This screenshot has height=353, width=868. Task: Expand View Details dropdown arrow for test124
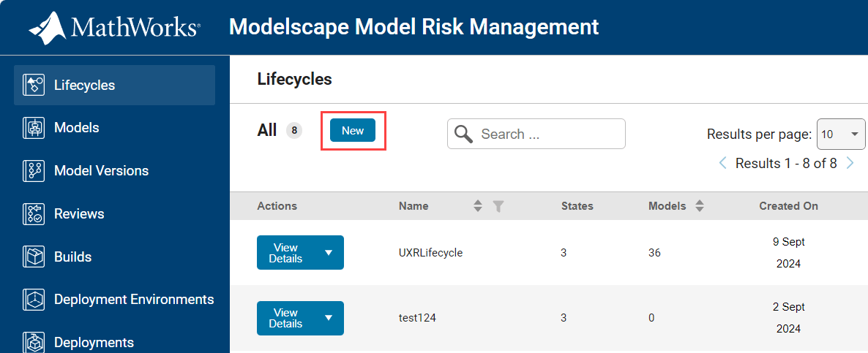tap(329, 318)
